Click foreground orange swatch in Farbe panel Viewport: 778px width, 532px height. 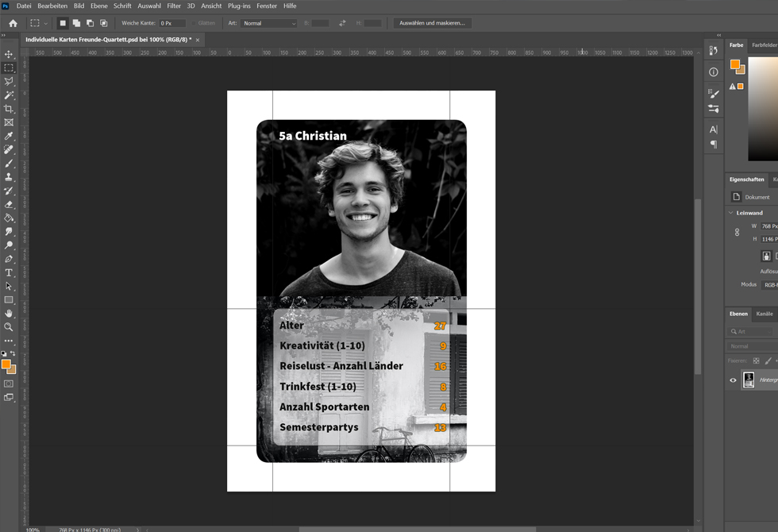click(735, 64)
